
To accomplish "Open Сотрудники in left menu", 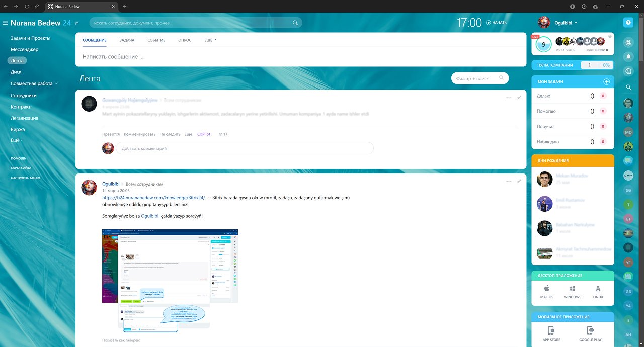I will pyautogui.click(x=24, y=95).
